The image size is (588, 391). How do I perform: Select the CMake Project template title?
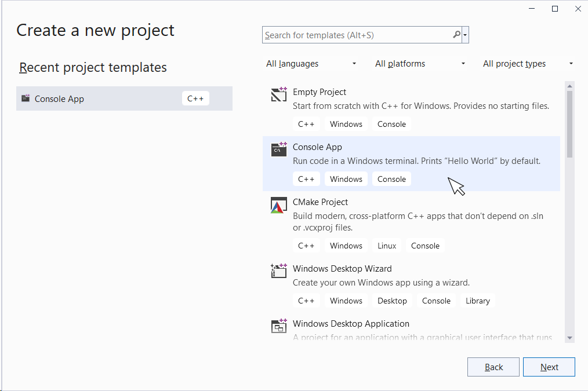[320, 202]
